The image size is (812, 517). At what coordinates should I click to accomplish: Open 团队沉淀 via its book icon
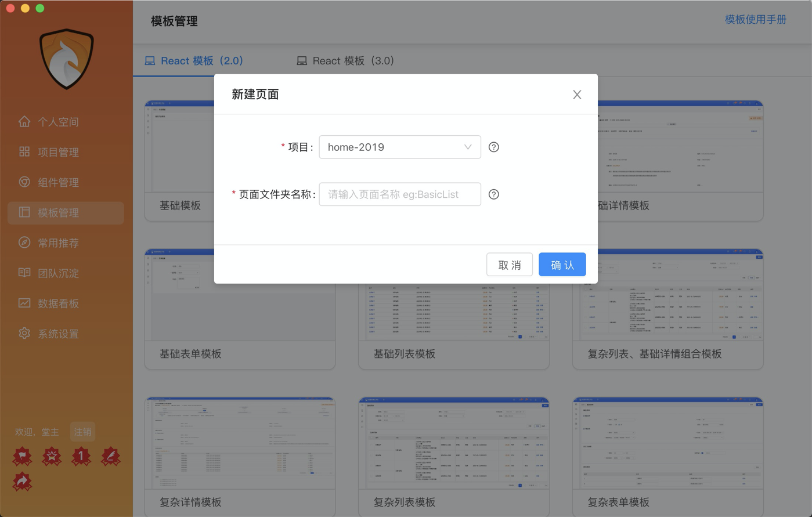[x=24, y=273]
